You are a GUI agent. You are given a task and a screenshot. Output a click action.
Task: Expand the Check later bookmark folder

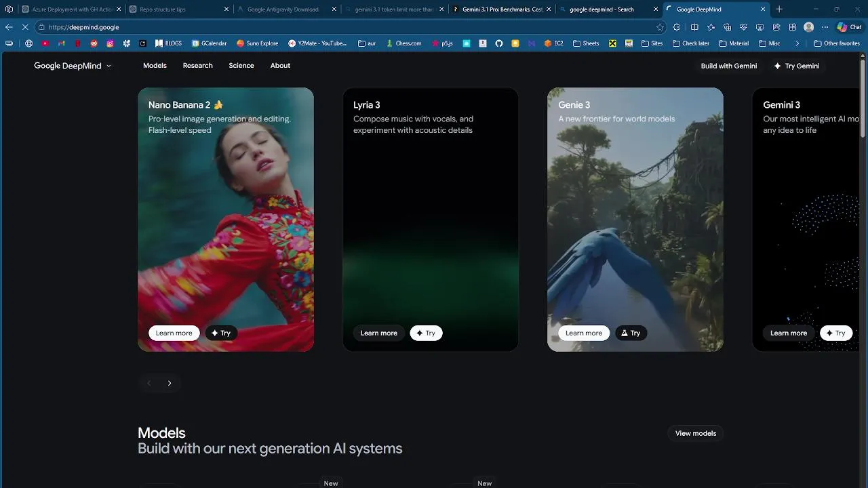pos(691,43)
